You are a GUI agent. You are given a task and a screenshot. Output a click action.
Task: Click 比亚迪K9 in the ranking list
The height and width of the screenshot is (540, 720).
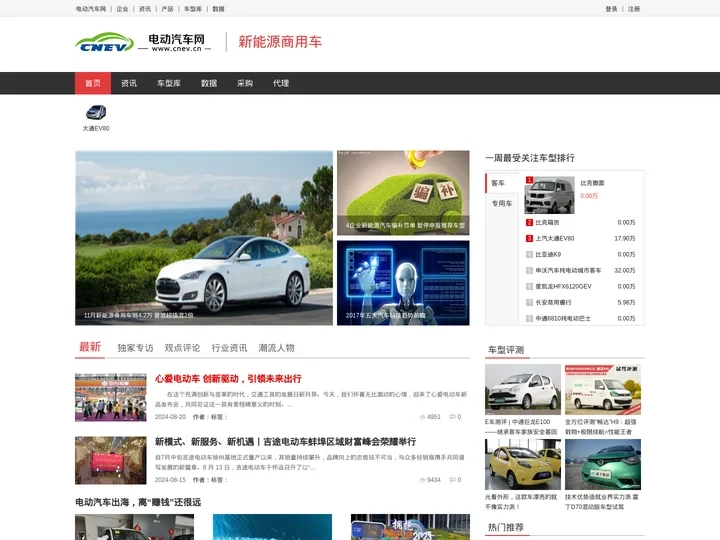pos(548,254)
